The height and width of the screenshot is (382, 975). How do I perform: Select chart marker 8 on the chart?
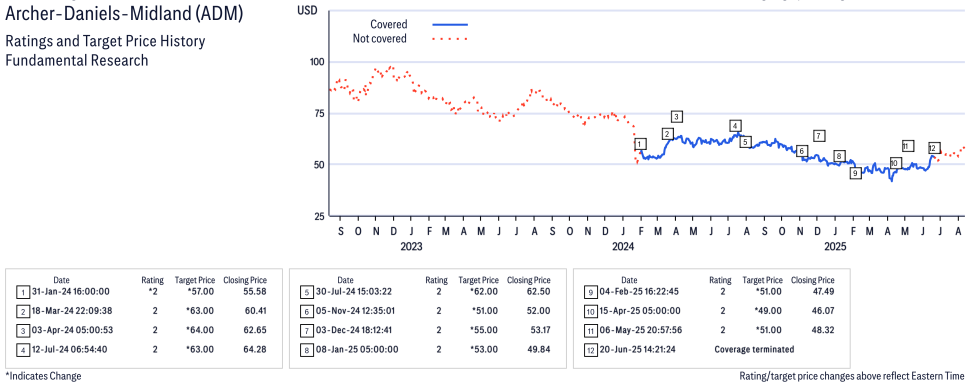(839, 156)
